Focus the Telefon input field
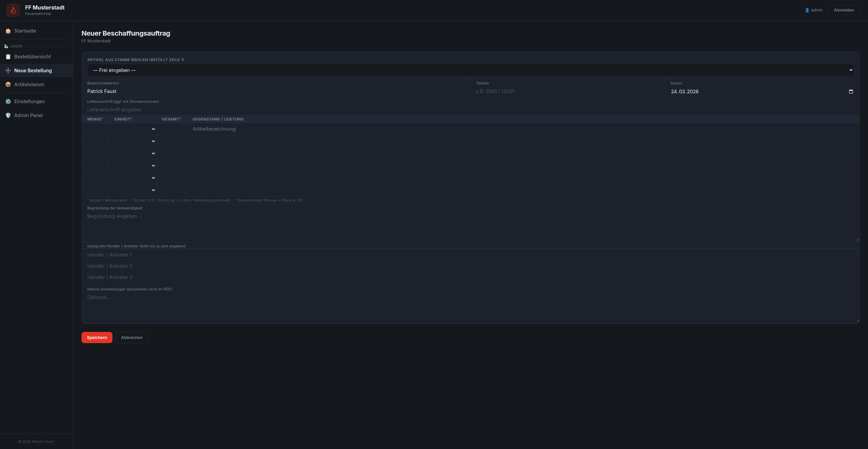868x449 pixels. pos(567,91)
